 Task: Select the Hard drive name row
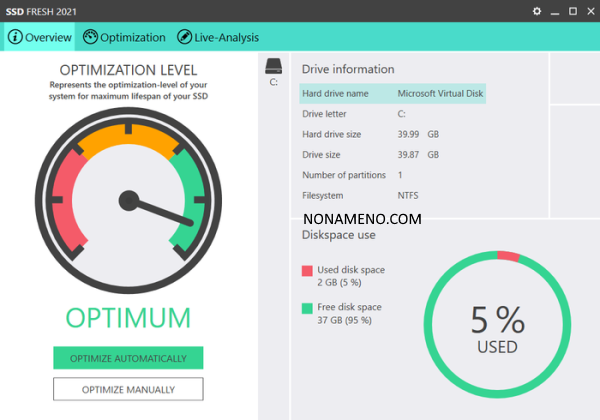(393, 93)
